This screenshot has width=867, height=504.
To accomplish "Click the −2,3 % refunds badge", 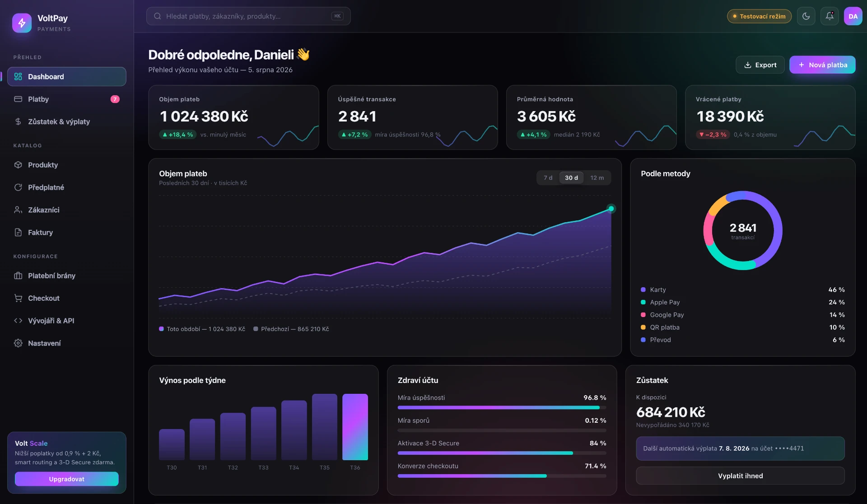I will [713, 135].
